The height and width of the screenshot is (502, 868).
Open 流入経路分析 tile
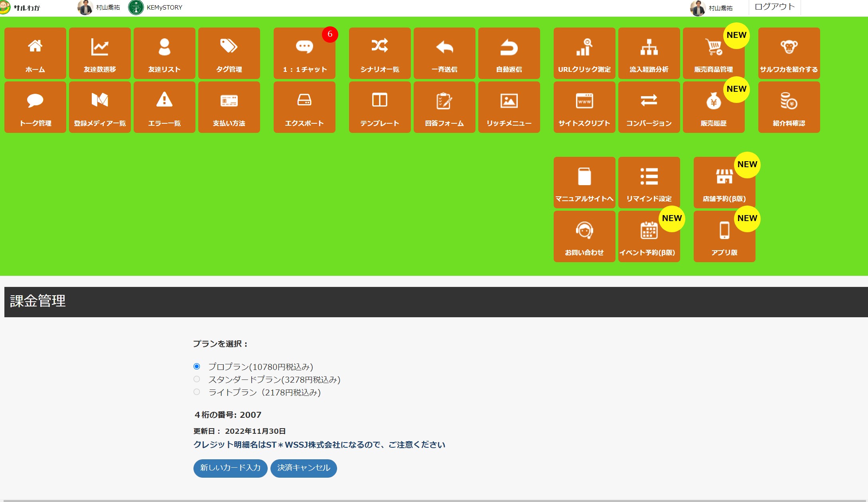(649, 53)
